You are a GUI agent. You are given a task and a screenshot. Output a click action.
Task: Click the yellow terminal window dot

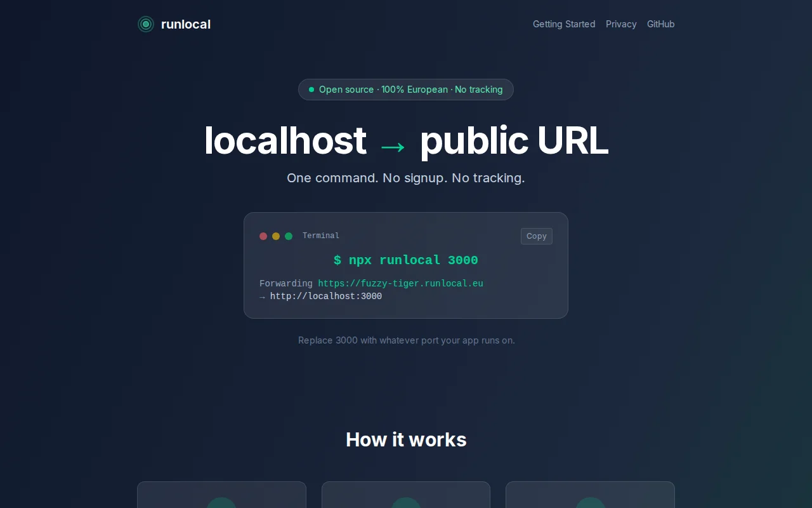click(x=276, y=236)
